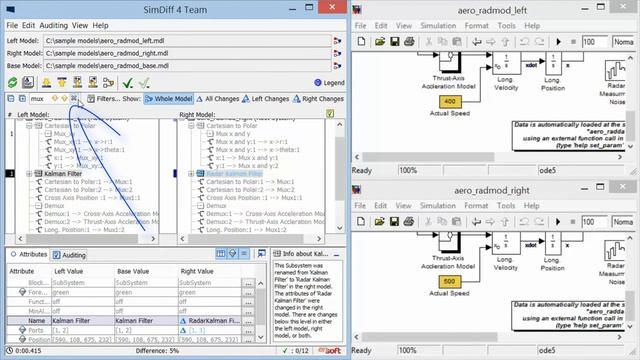This screenshot has width=640, height=360.
Task: Collapse all tree nodes icon before search box
Action: (11, 98)
